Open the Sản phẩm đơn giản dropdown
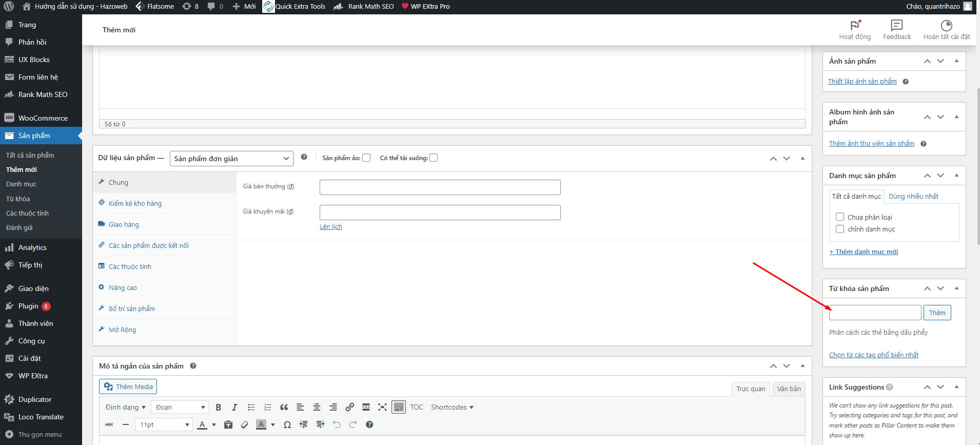 pyautogui.click(x=231, y=159)
